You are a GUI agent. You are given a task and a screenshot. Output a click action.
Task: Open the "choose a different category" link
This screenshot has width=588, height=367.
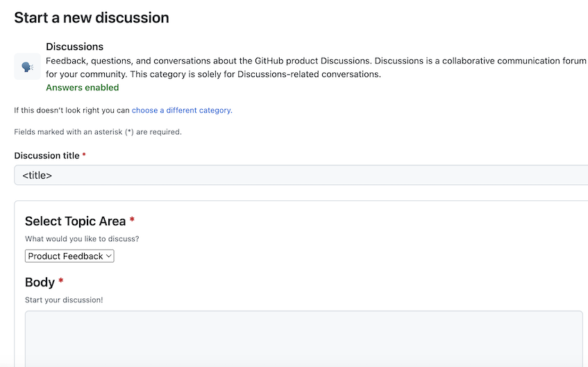[x=181, y=110]
